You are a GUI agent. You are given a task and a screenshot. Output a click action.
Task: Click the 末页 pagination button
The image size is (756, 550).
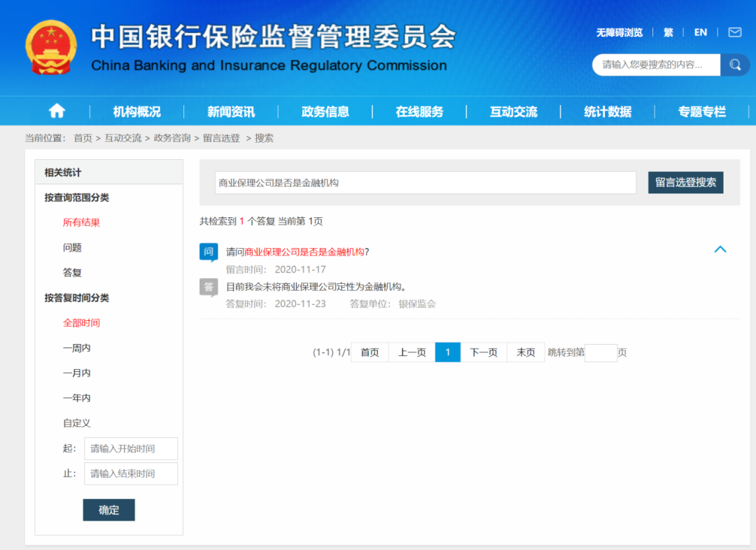(x=526, y=352)
